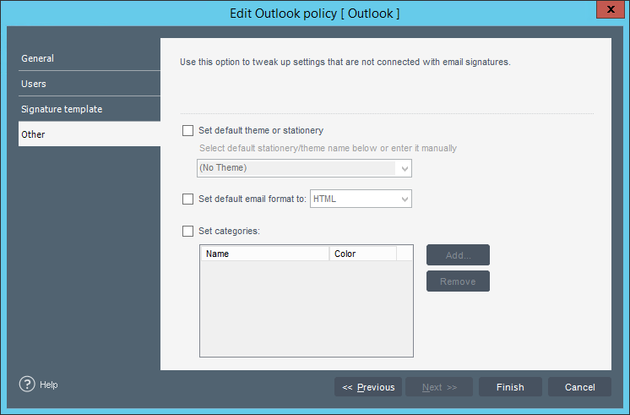
Task: Click the dialog title 'Edit Outlook policy [ Outlook ]'
Action: [315, 14]
